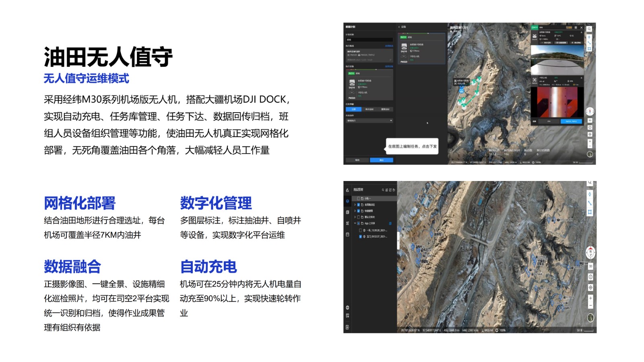Expand the first checked folder in layer tree
The height and width of the screenshot is (362, 644).
click(355, 205)
